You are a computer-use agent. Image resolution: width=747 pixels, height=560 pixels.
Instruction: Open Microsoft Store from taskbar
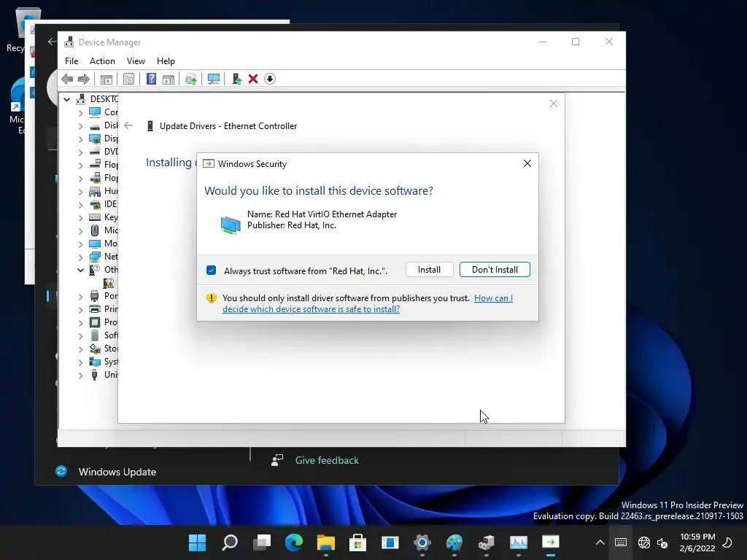357,542
